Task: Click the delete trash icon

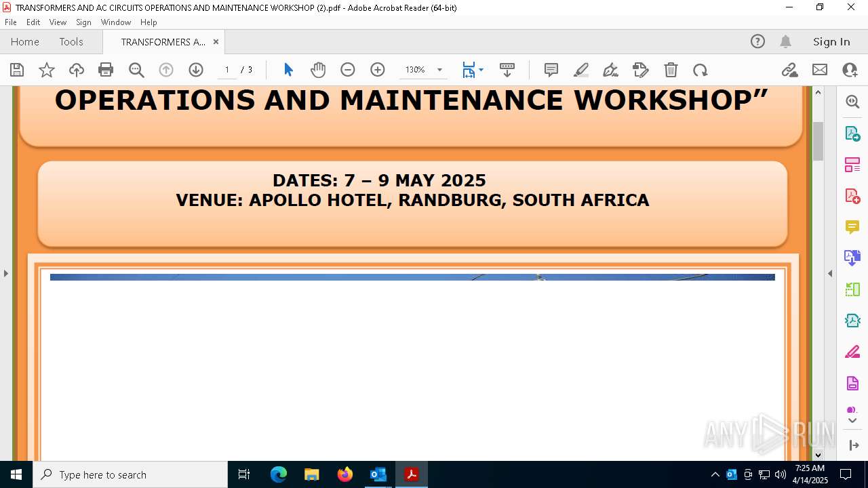Action: [671, 70]
